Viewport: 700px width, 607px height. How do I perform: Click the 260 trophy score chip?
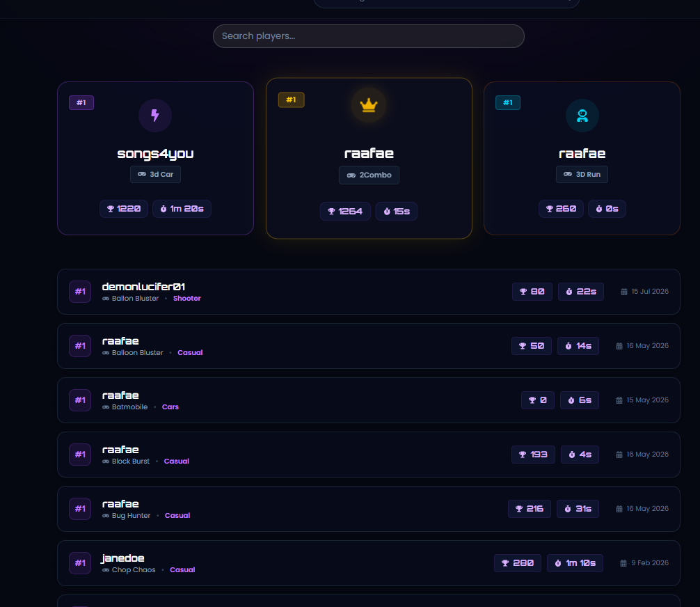[561, 209]
